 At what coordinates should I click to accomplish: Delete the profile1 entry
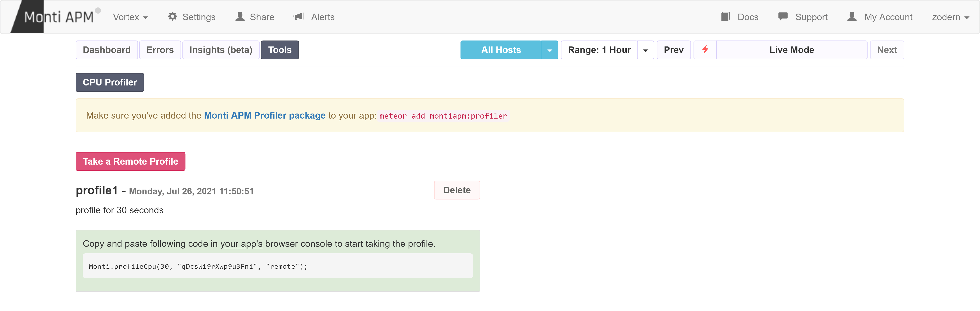[457, 190]
